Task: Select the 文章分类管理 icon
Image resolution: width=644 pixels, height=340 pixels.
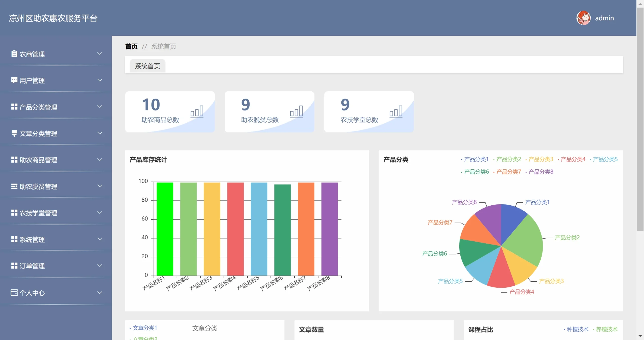Action: pos(14,133)
